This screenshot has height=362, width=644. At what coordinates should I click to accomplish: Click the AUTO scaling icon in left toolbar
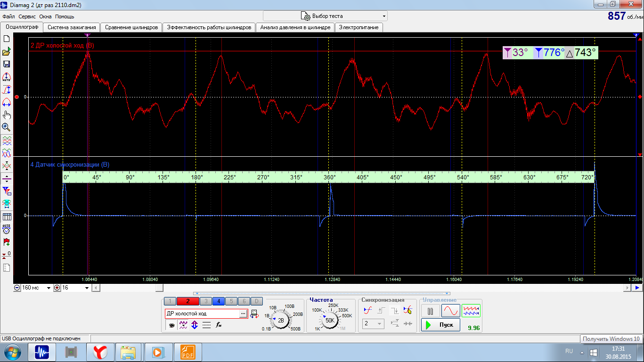pos(7,77)
